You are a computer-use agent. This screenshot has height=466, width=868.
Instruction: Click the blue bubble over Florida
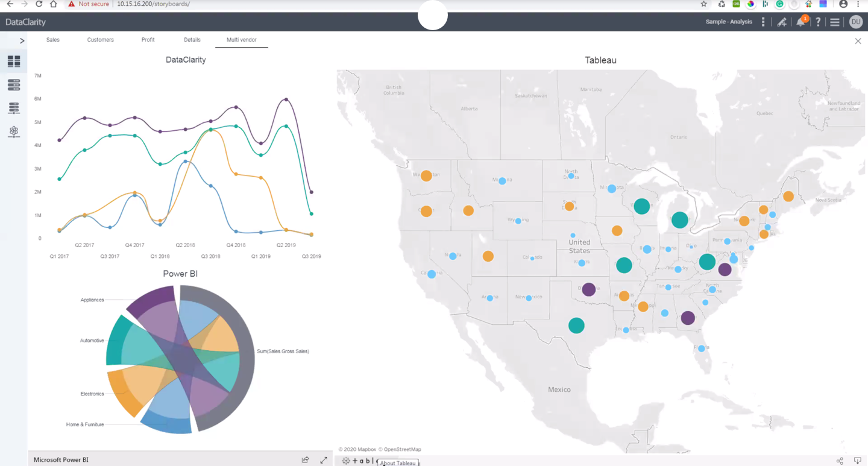[702, 348]
